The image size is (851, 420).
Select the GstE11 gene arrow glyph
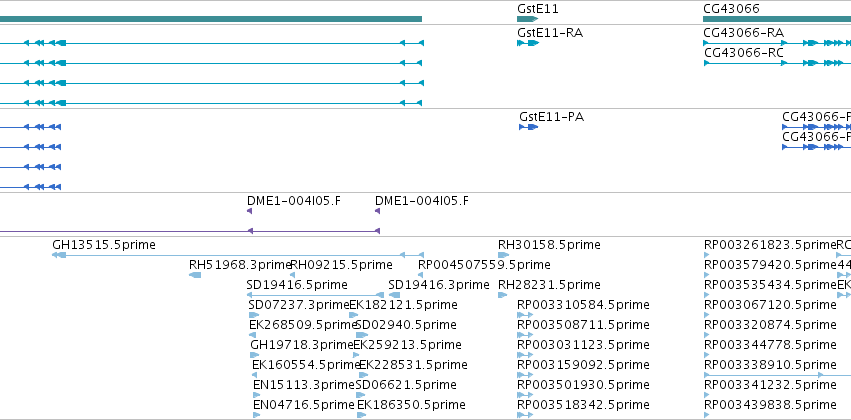click(x=528, y=19)
